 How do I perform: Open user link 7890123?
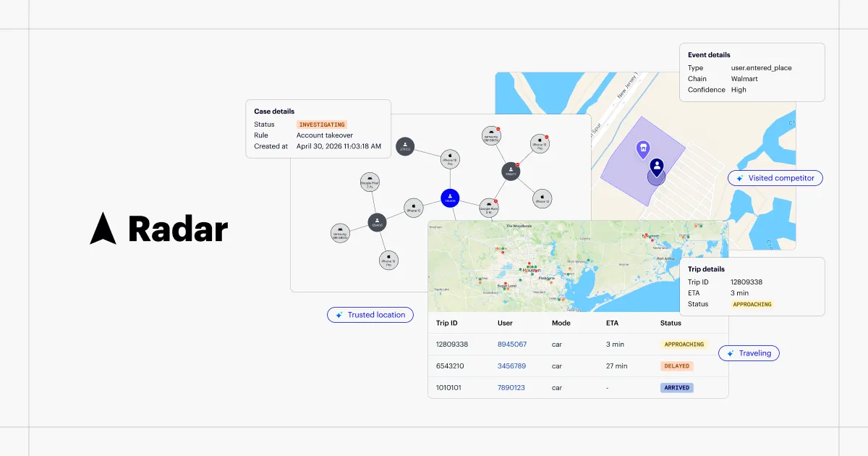511,388
